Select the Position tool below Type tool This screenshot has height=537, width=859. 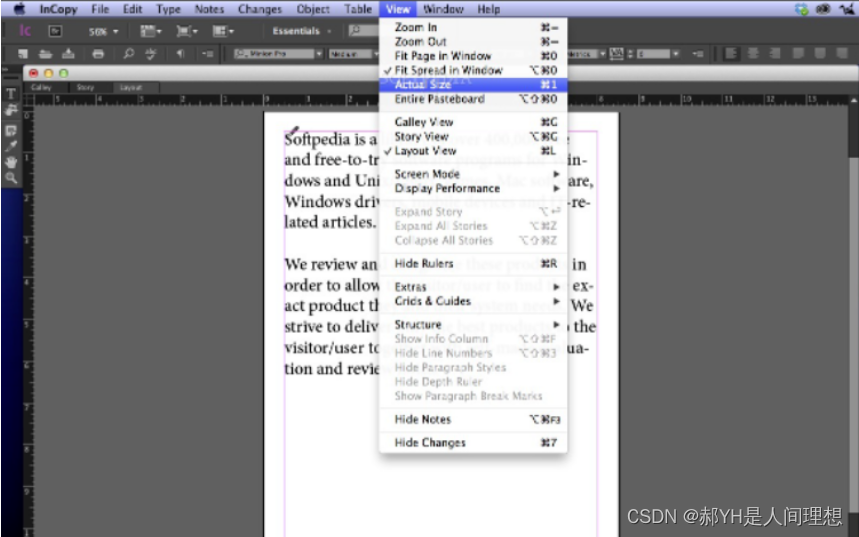[10, 110]
